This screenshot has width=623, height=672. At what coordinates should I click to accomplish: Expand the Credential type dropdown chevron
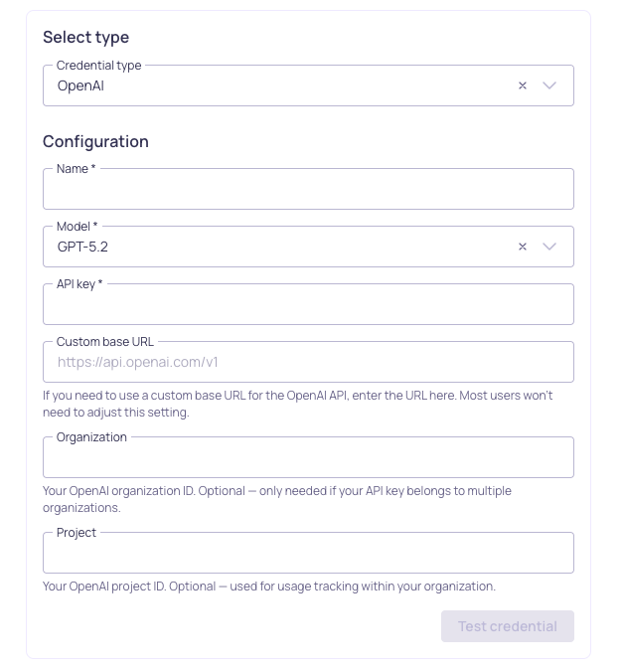[549, 86]
